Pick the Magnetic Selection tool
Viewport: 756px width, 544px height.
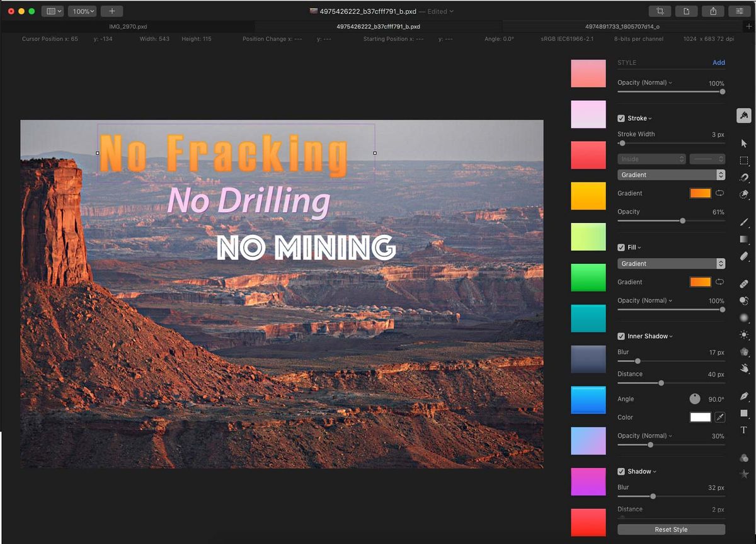[744, 177]
